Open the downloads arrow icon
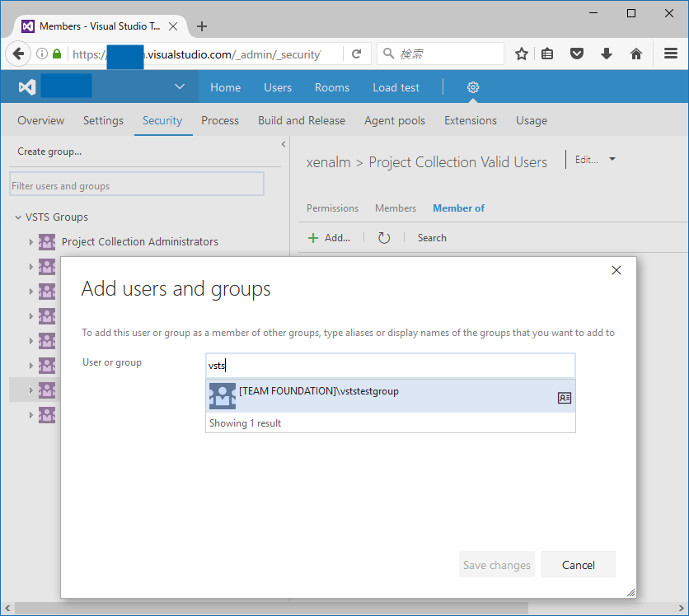The width and height of the screenshot is (689, 616). (607, 54)
